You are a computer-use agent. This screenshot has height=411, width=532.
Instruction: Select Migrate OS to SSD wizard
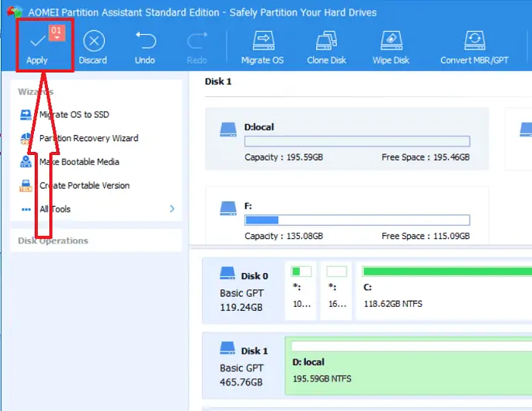(x=74, y=114)
